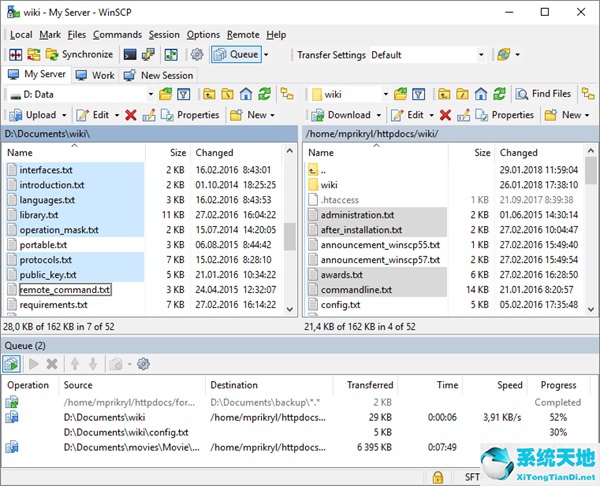Go to local root directory icon
Screen dimensions: 600x486
[x=227, y=94]
